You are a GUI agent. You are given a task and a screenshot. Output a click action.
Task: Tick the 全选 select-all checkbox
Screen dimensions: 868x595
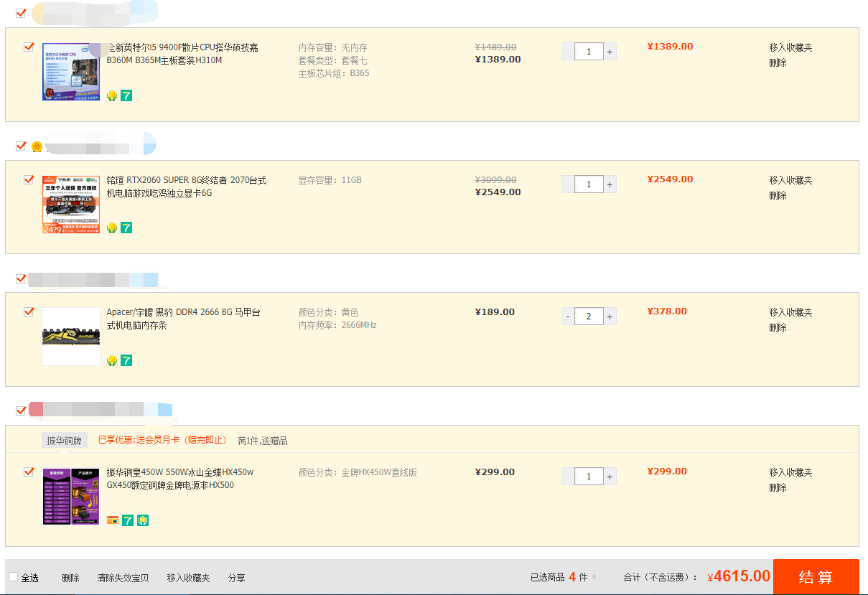[13, 577]
